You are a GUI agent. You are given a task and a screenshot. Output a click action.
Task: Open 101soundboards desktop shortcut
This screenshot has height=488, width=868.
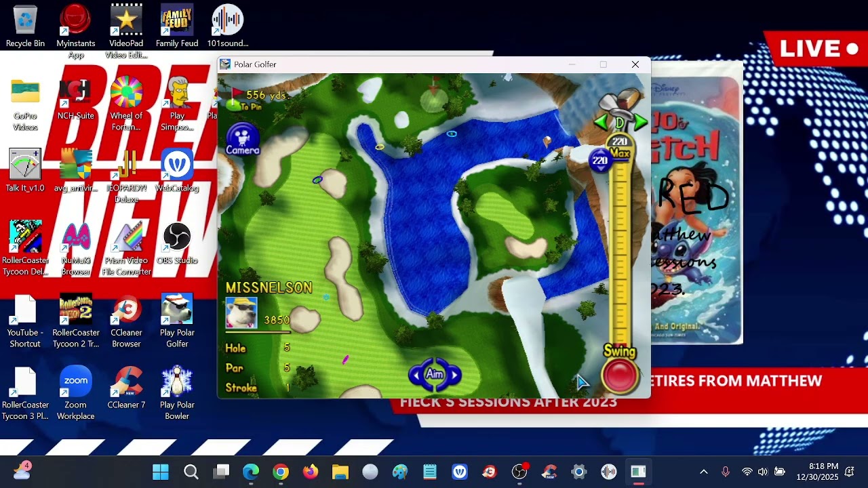pyautogui.click(x=227, y=27)
